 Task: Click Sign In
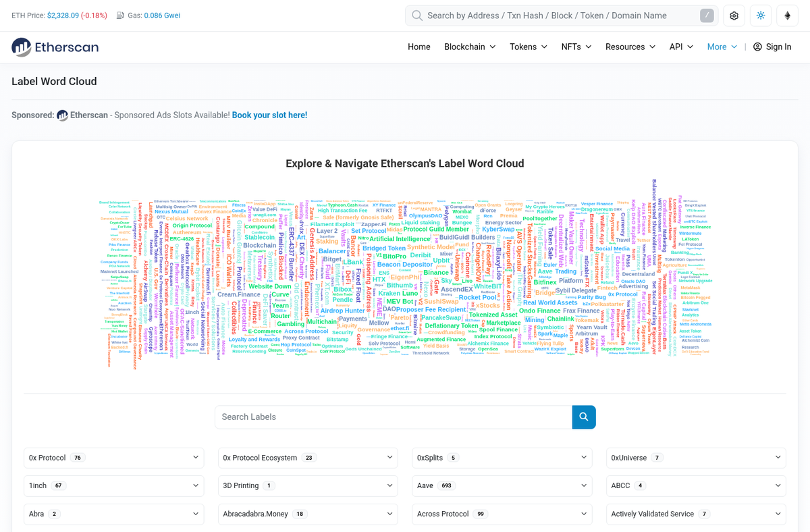772,47
